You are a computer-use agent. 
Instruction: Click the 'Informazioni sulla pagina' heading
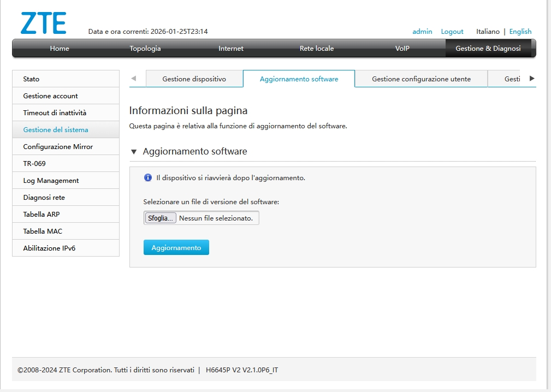pos(188,111)
